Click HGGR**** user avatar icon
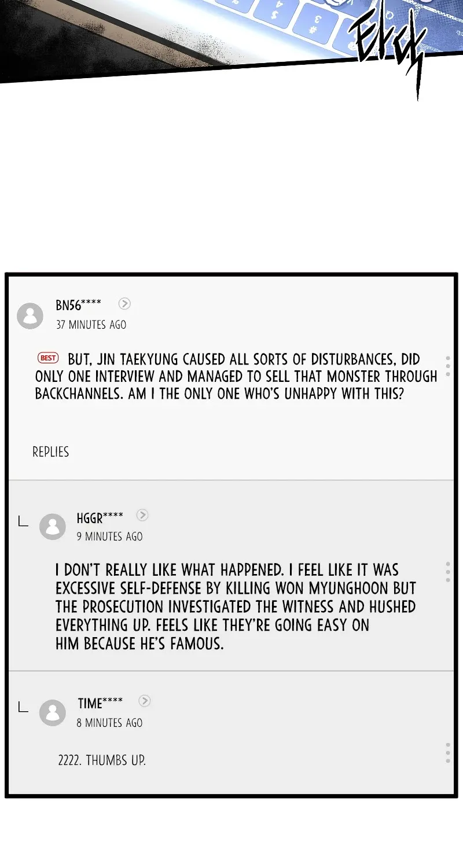The width and height of the screenshot is (463, 868). (53, 527)
